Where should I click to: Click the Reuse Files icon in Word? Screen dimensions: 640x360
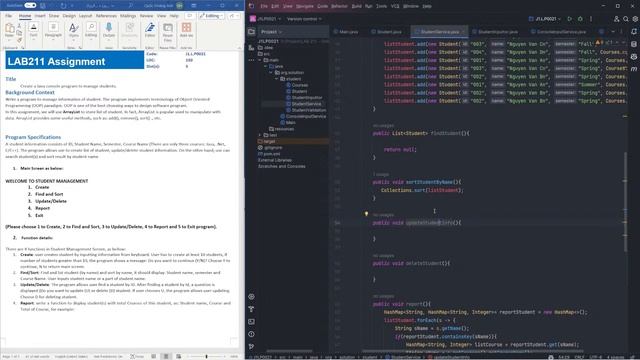[168, 32]
